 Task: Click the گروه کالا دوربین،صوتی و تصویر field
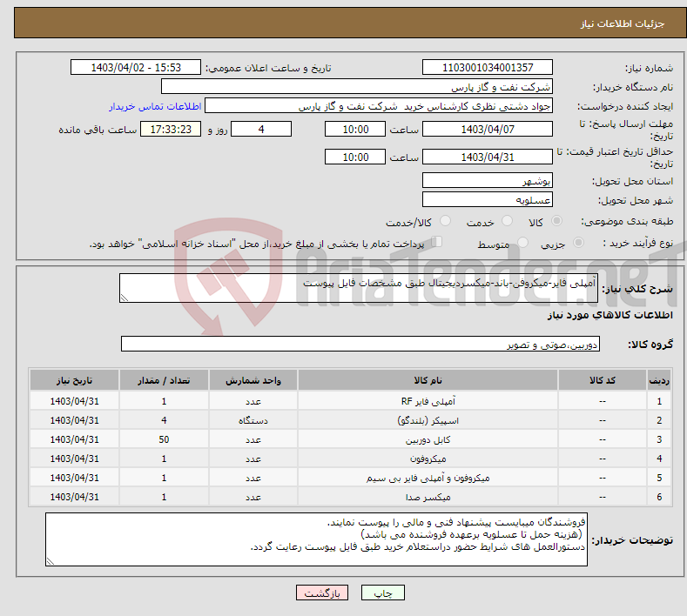click(360, 344)
